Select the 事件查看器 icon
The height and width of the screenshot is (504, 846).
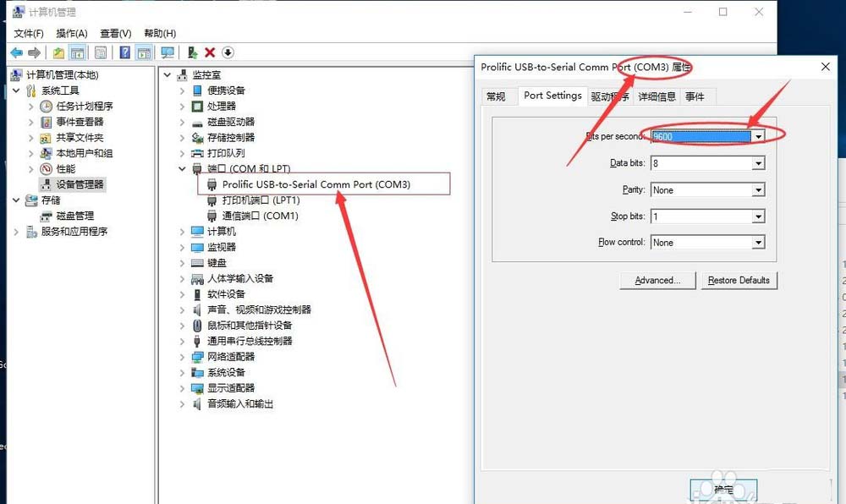[x=47, y=122]
